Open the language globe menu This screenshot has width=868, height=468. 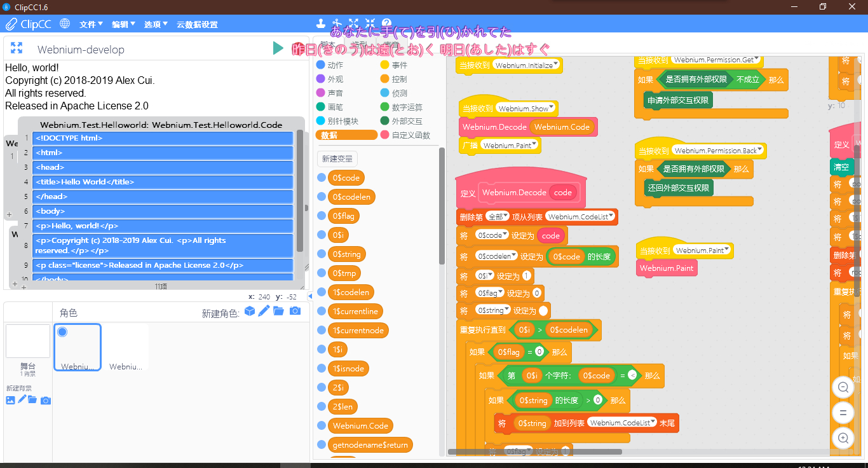click(65, 24)
